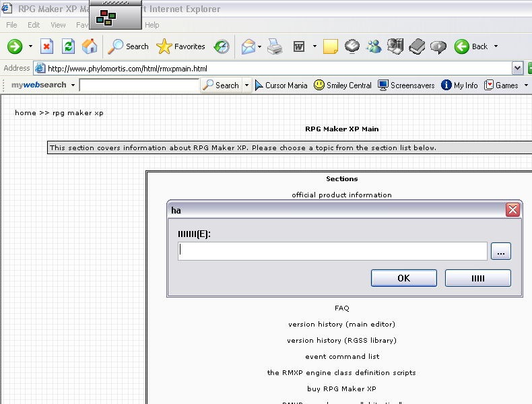The height and width of the screenshot is (404, 532).
Task: Refresh the page with green arrows icon
Action: pyautogui.click(x=68, y=46)
